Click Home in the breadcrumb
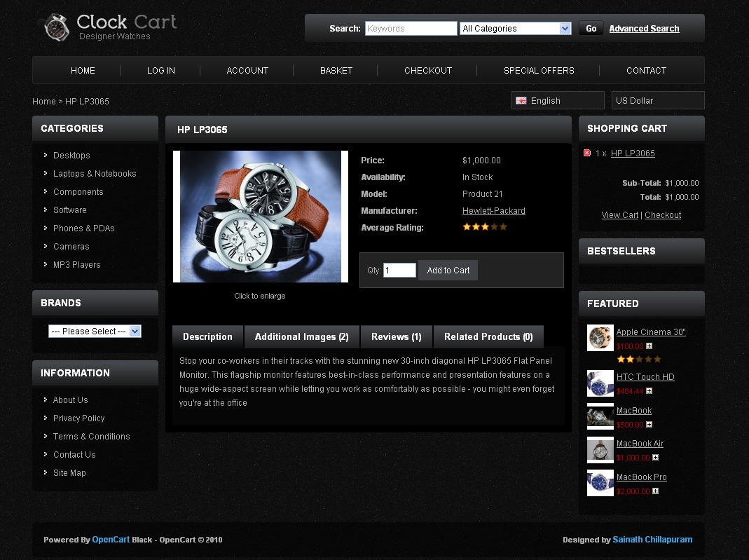Viewport: 749px width, 560px height. tap(44, 102)
